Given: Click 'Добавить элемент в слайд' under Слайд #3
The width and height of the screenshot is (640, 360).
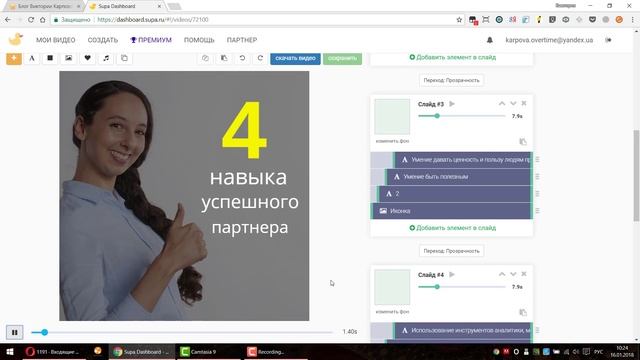Looking at the screenshot, I should coord(453,228).
